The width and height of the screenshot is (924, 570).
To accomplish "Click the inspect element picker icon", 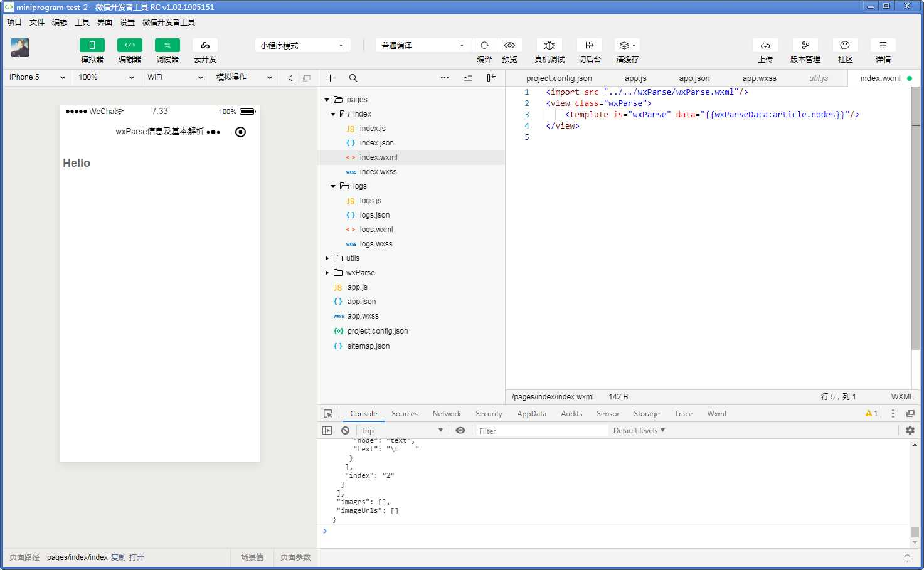I will click(x=327, y=414).
